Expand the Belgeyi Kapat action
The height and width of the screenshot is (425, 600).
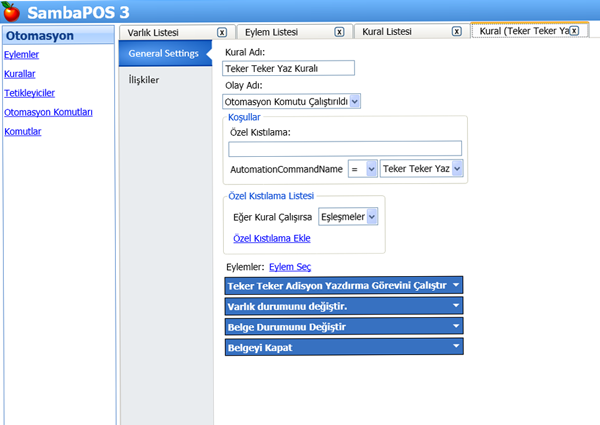pos(345,346)
